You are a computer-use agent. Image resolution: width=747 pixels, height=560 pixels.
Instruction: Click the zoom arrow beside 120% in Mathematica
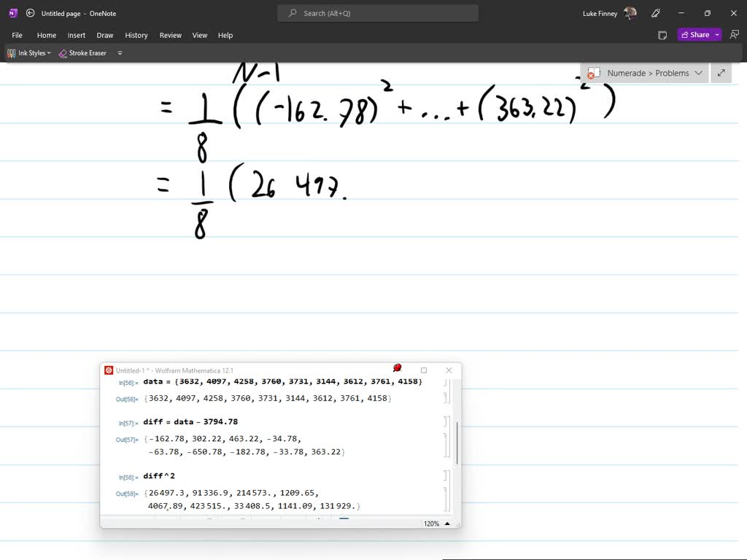point(447,524)
